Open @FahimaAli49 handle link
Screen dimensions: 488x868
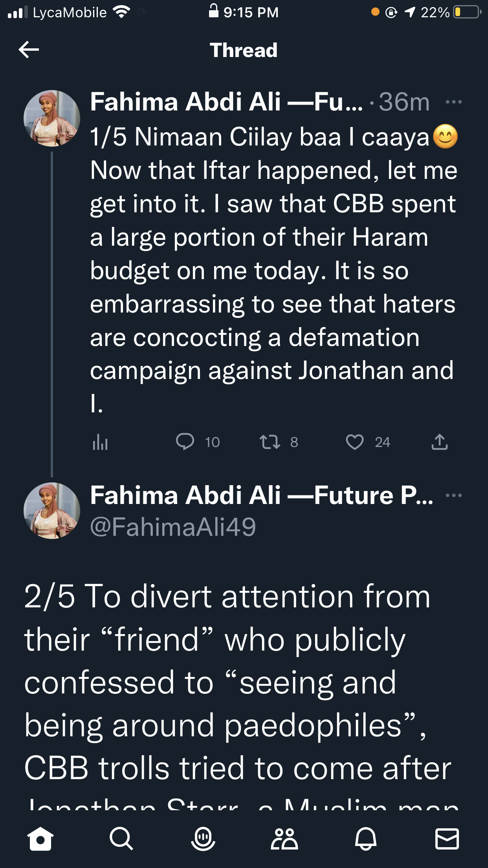pyautogui.click(x=173, y=527)
